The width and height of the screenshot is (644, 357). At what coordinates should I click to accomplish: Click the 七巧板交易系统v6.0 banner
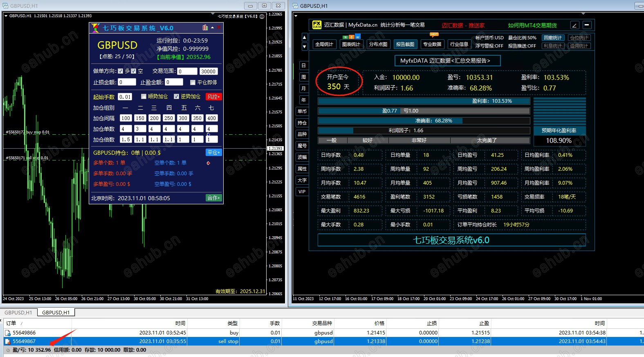(x=451, y=240)
